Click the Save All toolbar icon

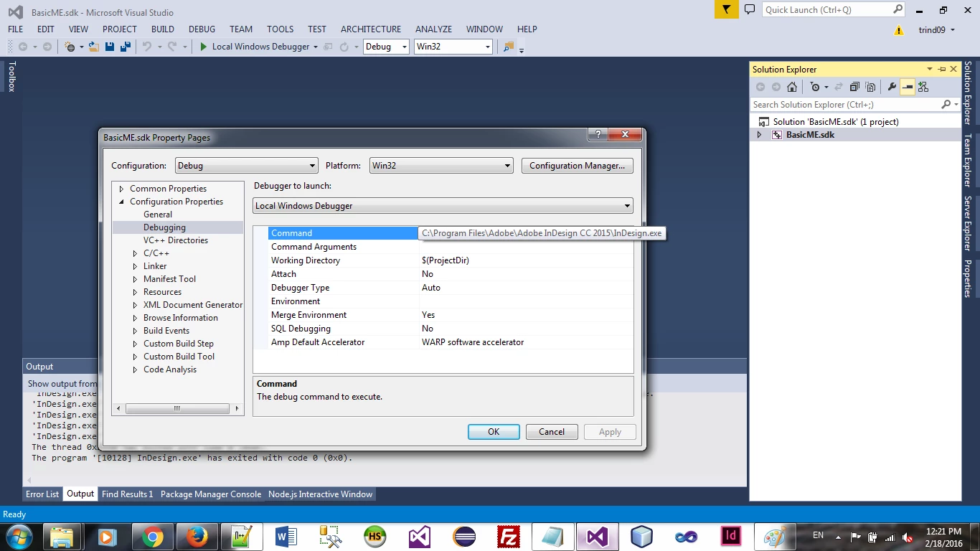(126, 47)
